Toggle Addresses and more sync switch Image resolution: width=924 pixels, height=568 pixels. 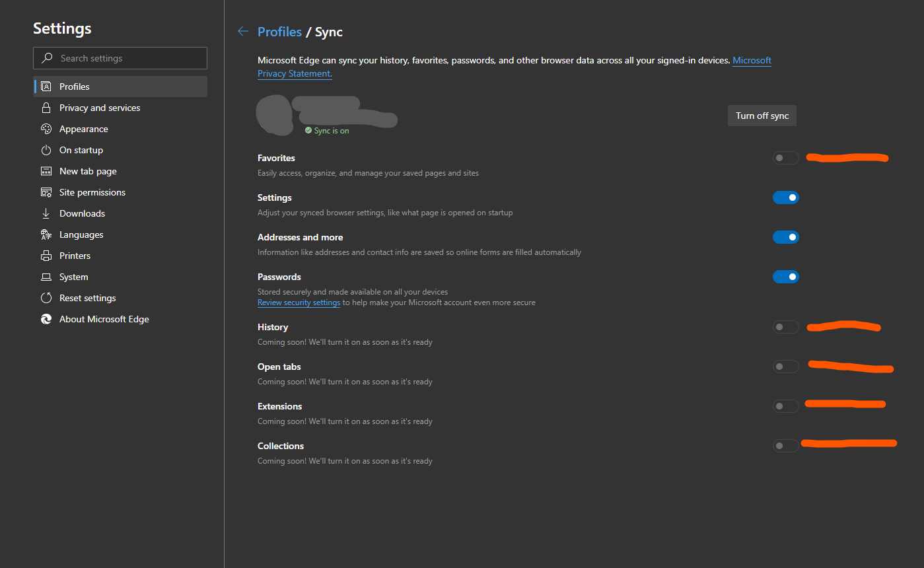786,237
